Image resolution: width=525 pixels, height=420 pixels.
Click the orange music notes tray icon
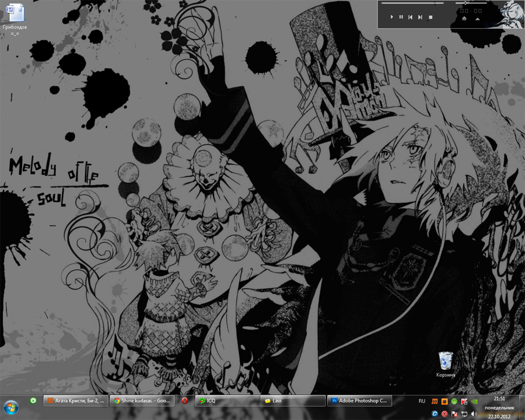[435, 401]
